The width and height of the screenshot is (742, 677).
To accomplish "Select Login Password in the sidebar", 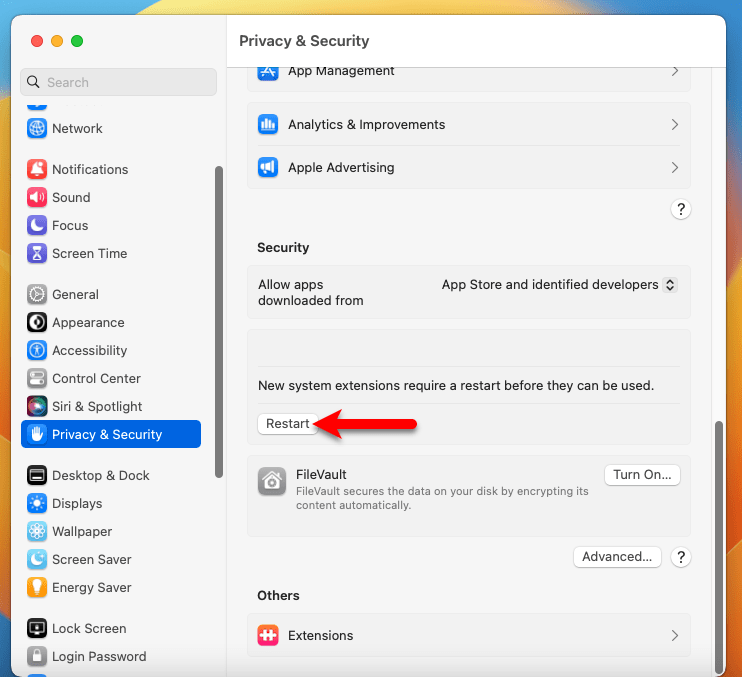I will coord(99,656).
